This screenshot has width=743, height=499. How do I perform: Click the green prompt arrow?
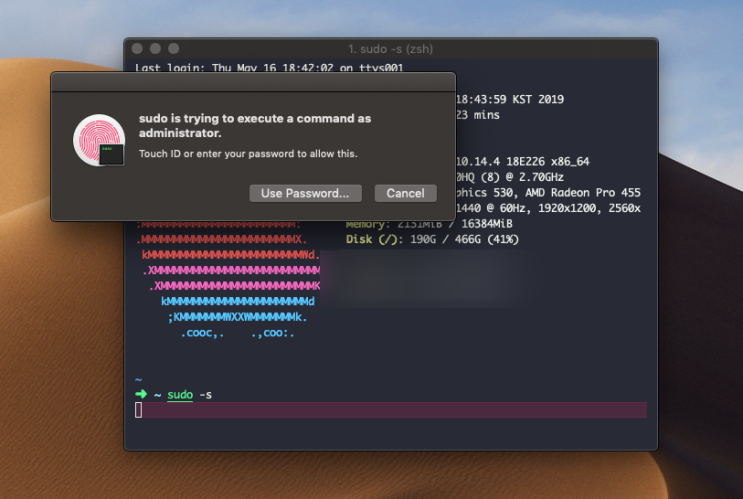click(x=141, y=394)
